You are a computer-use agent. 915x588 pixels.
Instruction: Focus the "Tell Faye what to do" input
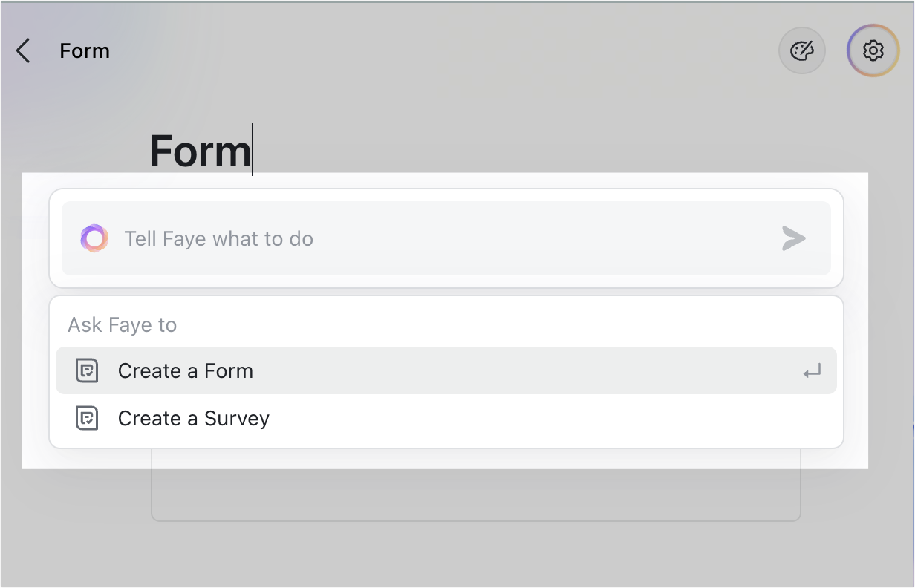(446, 238)
